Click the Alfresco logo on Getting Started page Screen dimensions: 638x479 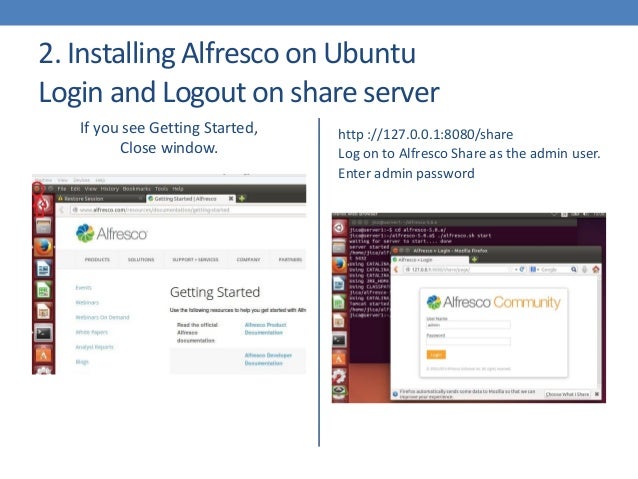pyautogui.click(x=111, y=234)
